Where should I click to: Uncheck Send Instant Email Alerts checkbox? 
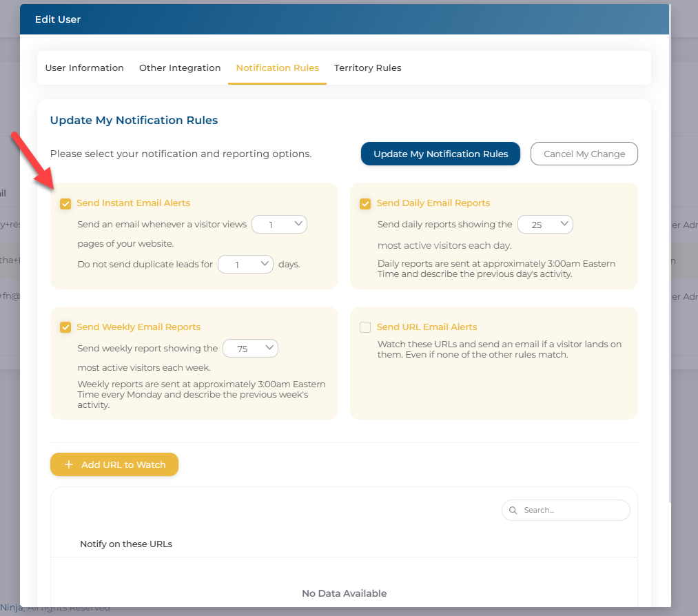point(65,203)
